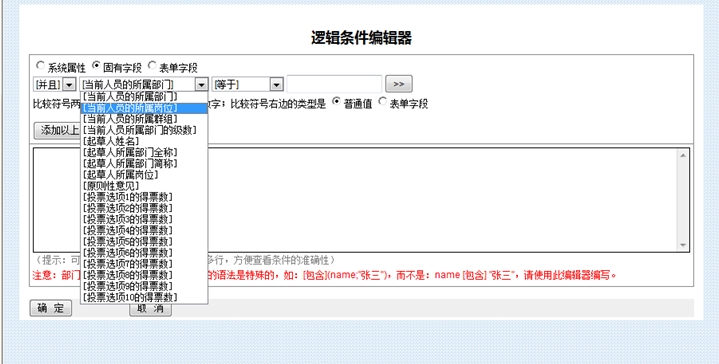Image resolution: width=719 pixels, height=364 pixels.
Task: Choose [起草人所属岗位] option
Action: [x=144, y=175]
